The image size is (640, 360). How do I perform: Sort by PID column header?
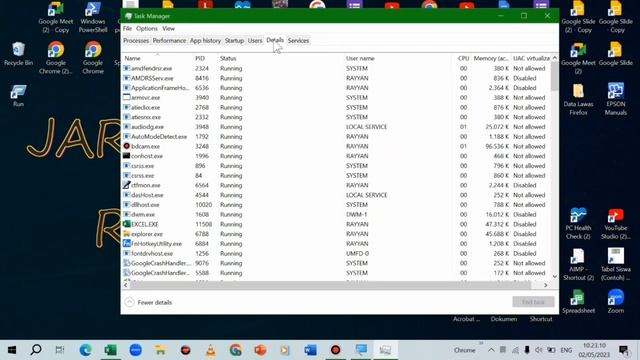click(200, 58)
